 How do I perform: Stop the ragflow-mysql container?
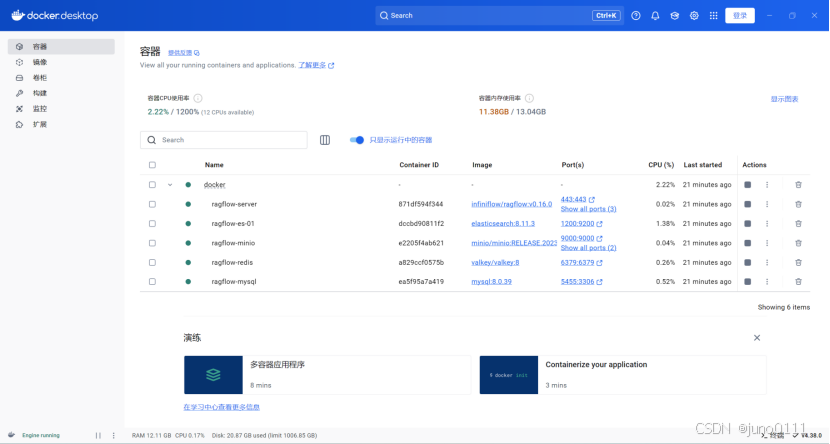click(x=747, y=282)
